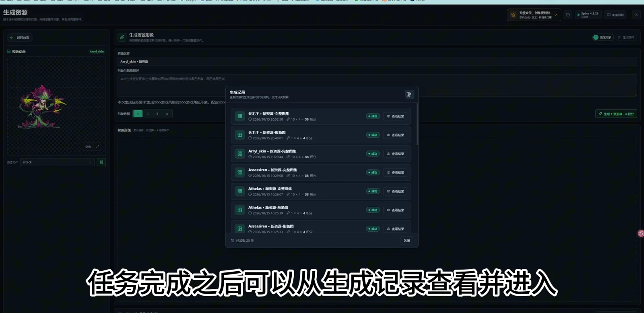View result of Arryl_skin 完整图集 record
The width and height of the screenshot is (644, 313).
[395, 154]
